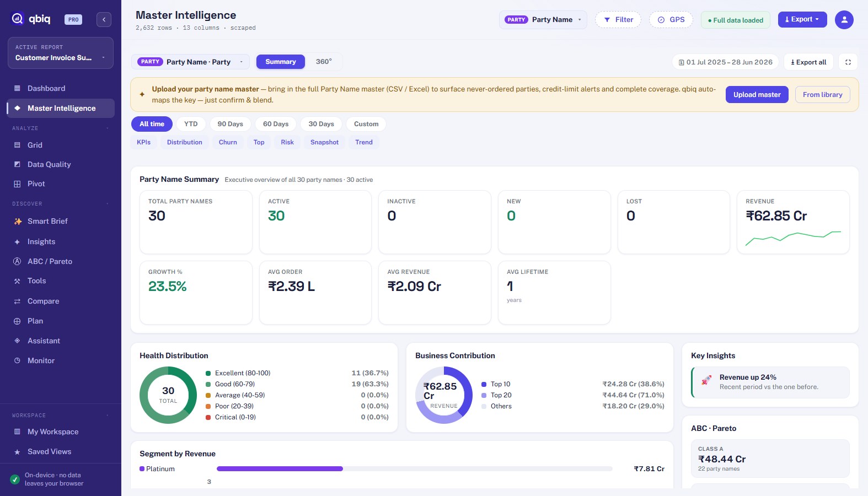This screenshot has width=868, height=496.
Task: Click the Revenue sparkline chart
Action: (793, 238)
